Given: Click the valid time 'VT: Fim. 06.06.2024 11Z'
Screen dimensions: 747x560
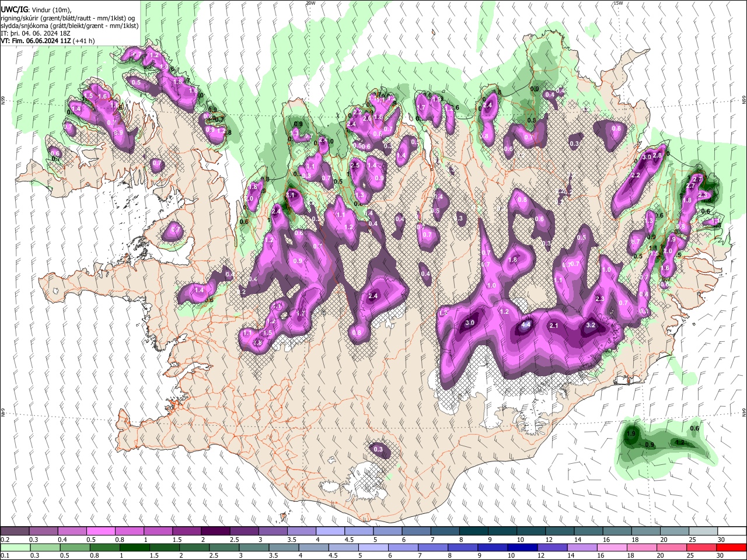Looking at the screenshot, I should [36, 41].
